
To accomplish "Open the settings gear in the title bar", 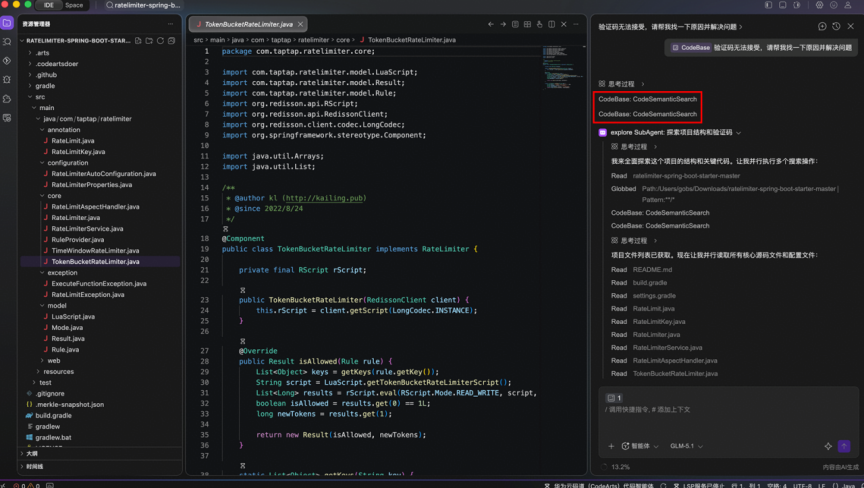I will click(819, 5).
